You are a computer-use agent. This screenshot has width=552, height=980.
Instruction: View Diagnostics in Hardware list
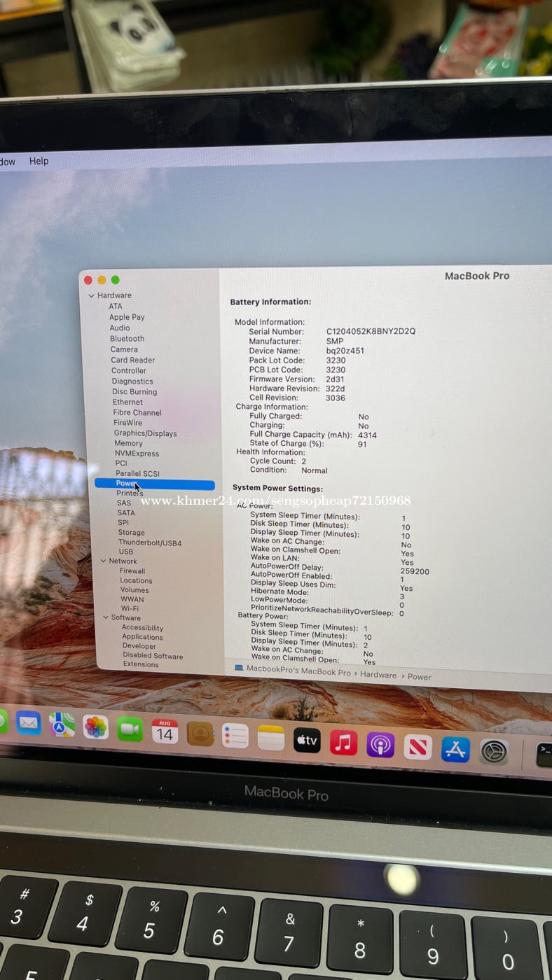(x=132, y=381)
